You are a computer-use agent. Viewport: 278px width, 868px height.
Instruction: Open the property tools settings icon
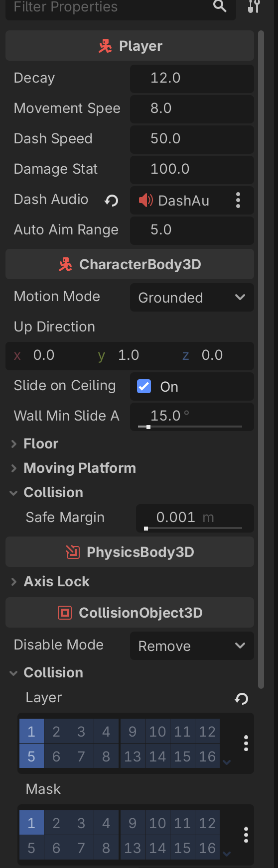(x=254, y=6)
